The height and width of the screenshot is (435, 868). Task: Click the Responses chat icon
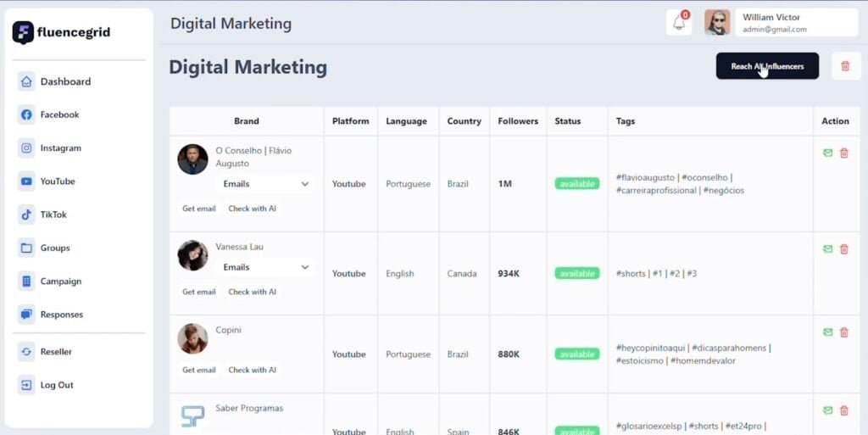[26, 315]
